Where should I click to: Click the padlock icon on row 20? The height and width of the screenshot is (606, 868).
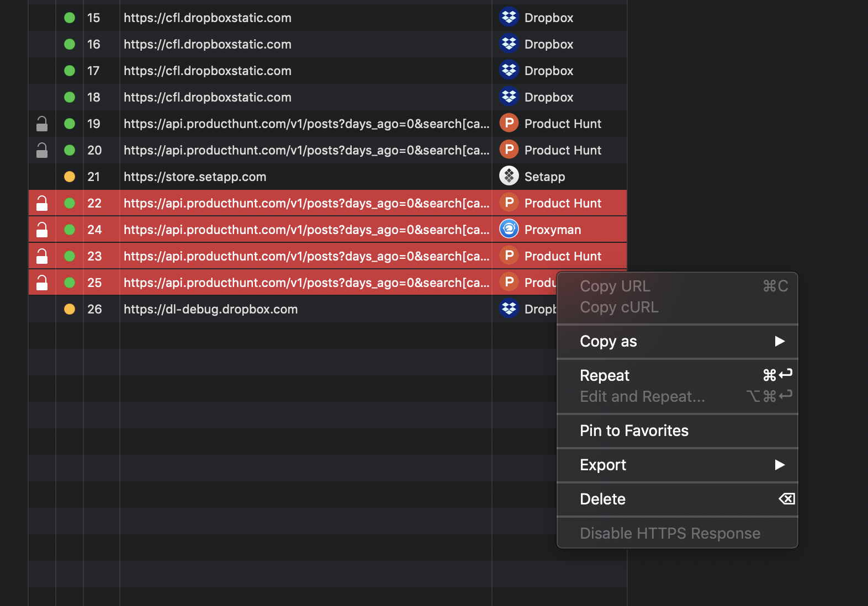click(42, 150)
